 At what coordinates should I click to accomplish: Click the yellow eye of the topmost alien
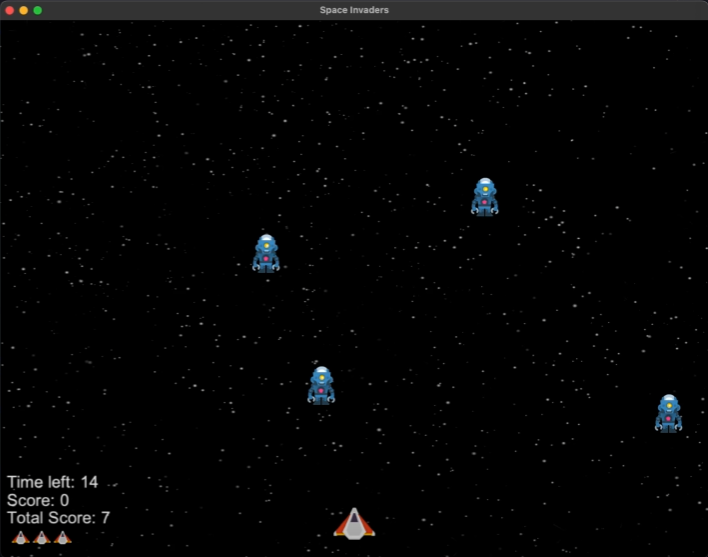tap(485, 187)
